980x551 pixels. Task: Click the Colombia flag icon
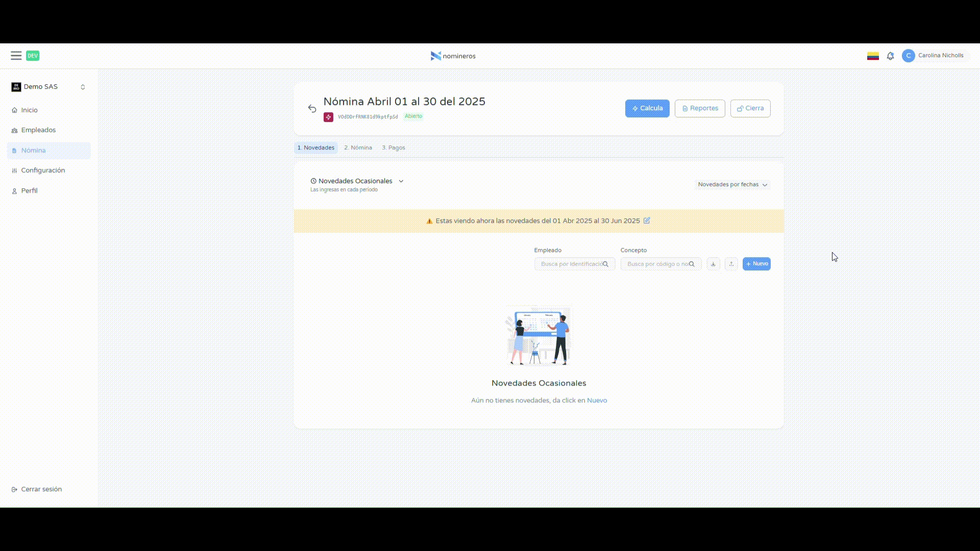click(873, 56)
